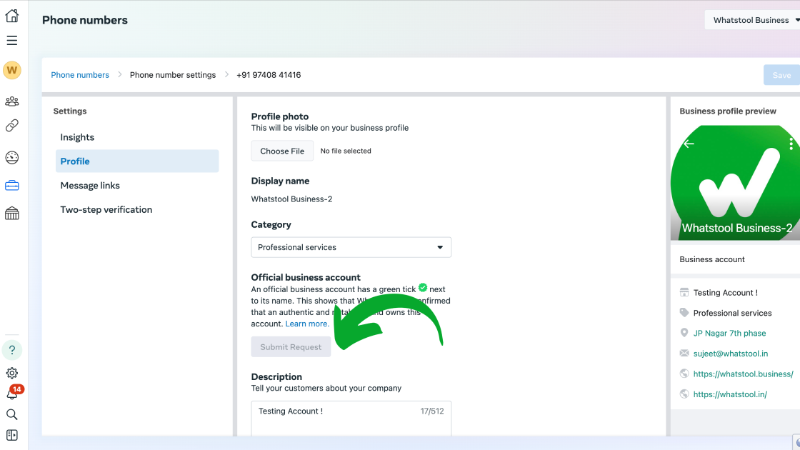
Task: Open the hamburger menu in sidebar
Action: pyautogui.click(x=12, y=40)
